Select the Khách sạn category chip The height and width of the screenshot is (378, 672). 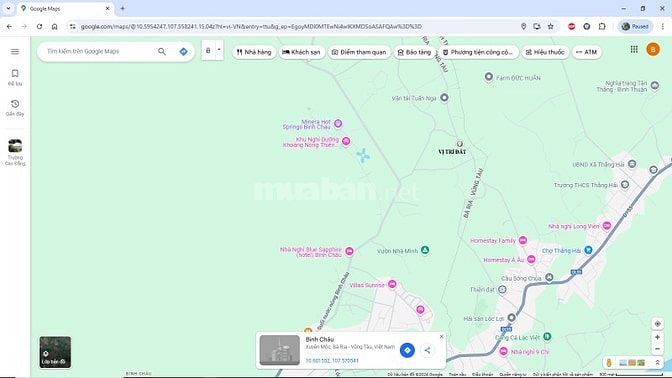click(x=301, y=52)
